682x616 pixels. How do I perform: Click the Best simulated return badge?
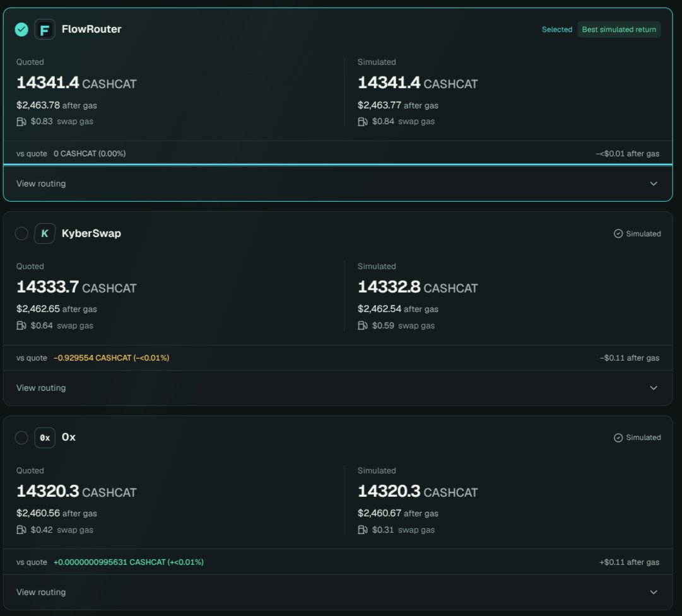pos(619,30)
